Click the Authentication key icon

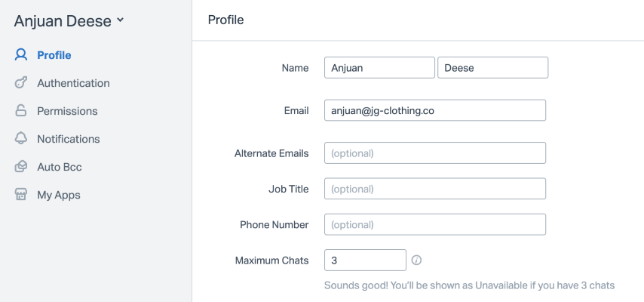21,83
